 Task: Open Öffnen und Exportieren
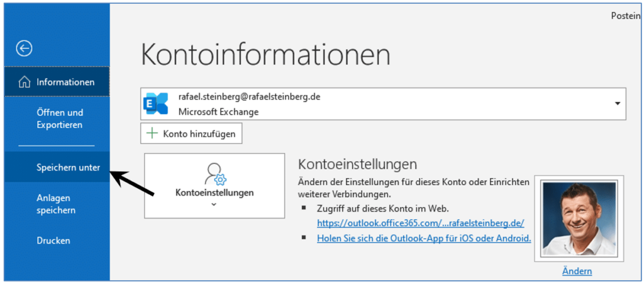point(57,118)
